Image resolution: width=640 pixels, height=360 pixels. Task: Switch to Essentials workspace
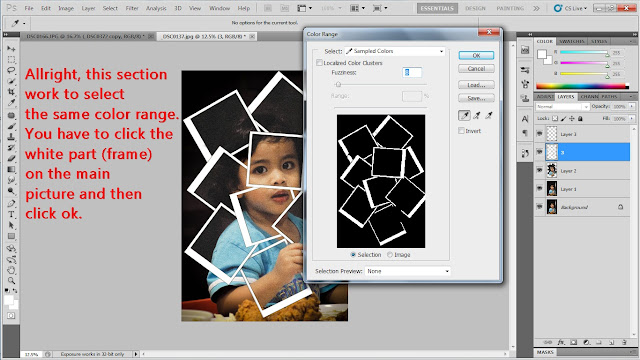click(437, 8)
